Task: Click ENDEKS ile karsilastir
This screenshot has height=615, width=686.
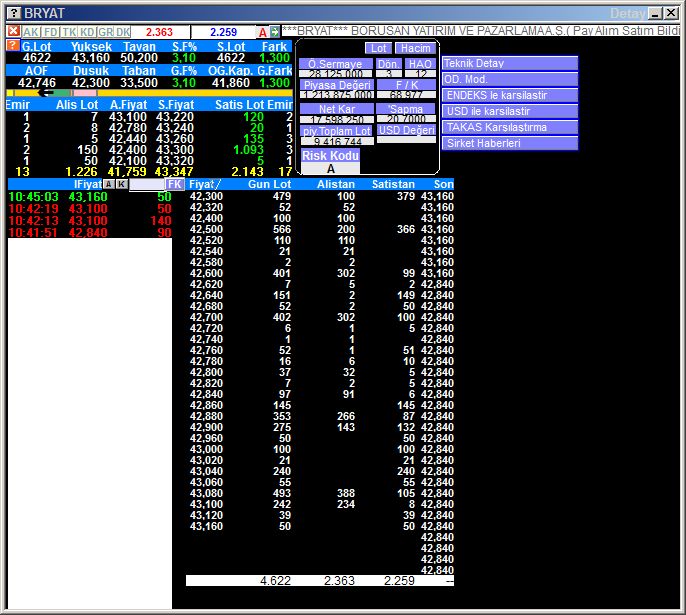Action: tap(510, 95)
